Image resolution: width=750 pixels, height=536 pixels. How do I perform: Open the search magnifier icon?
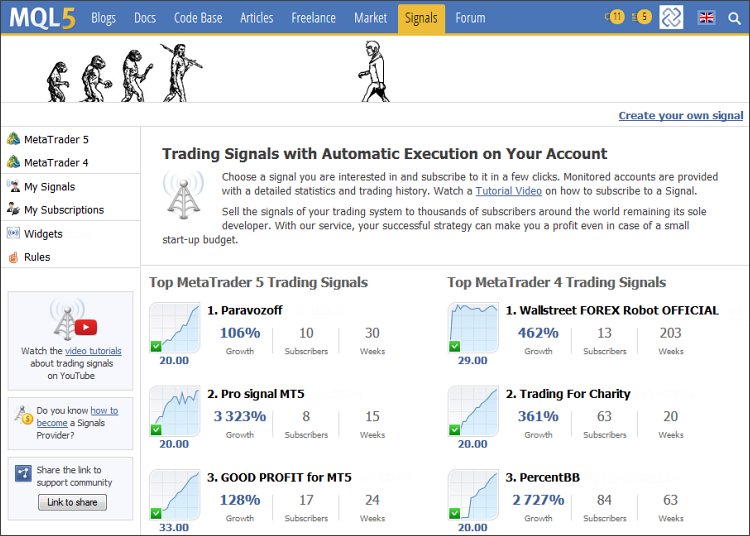[734, 19]
